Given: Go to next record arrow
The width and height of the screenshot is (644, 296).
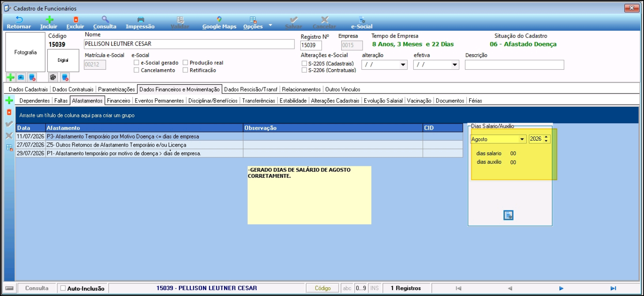Looking at the screenshot, I should [561, 288].
